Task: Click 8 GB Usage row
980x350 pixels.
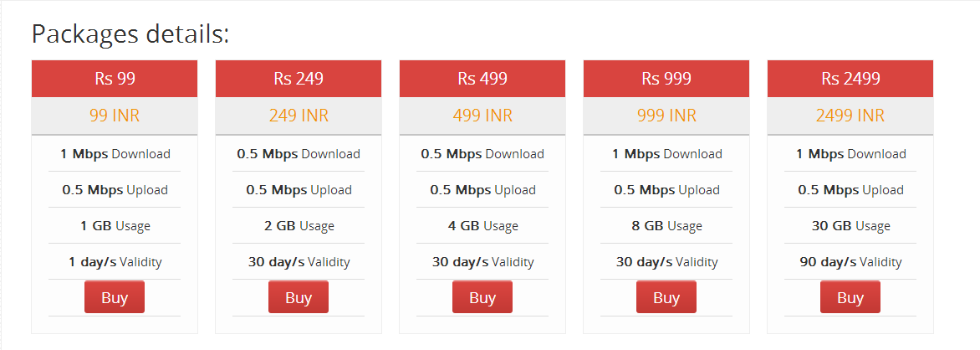Action: (666, 226)
